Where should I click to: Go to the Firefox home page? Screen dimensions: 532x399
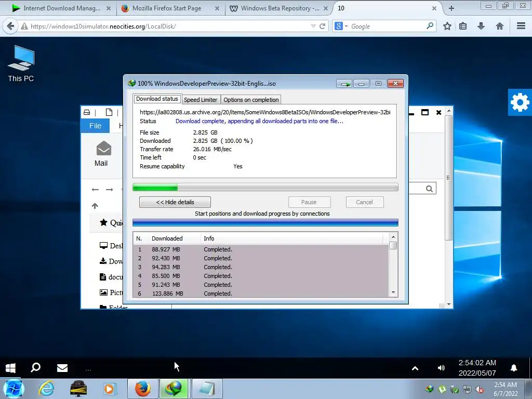499,26
